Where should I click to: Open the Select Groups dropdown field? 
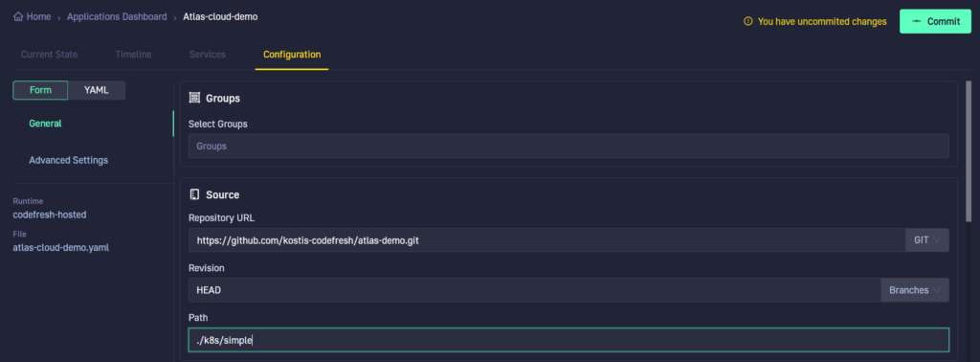568,146
